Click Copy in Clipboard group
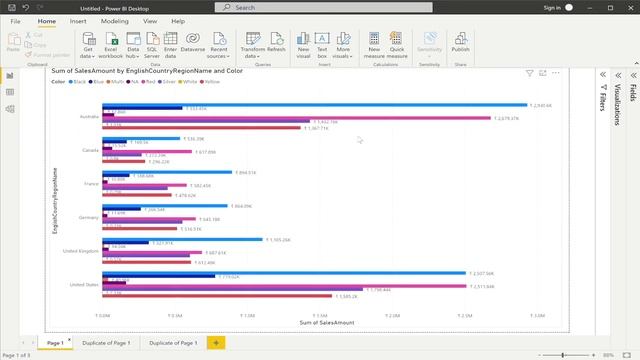Viewport: 640px width, 360px height. click(x=36, y=45)
